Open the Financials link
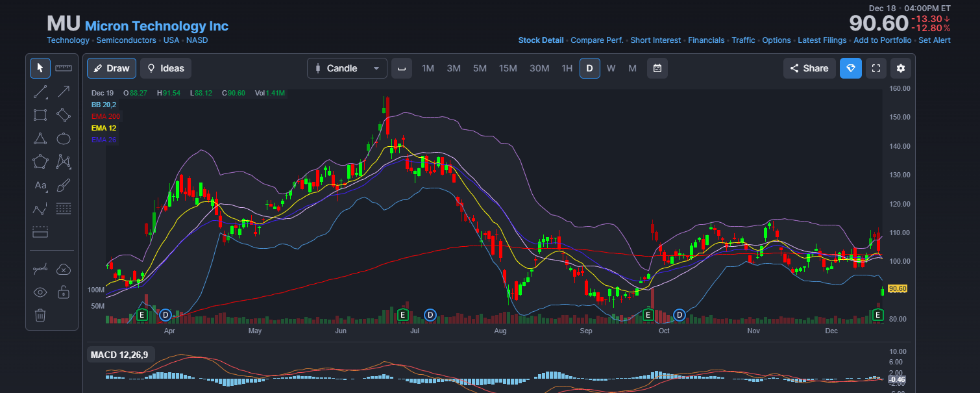 pos(706,40)
